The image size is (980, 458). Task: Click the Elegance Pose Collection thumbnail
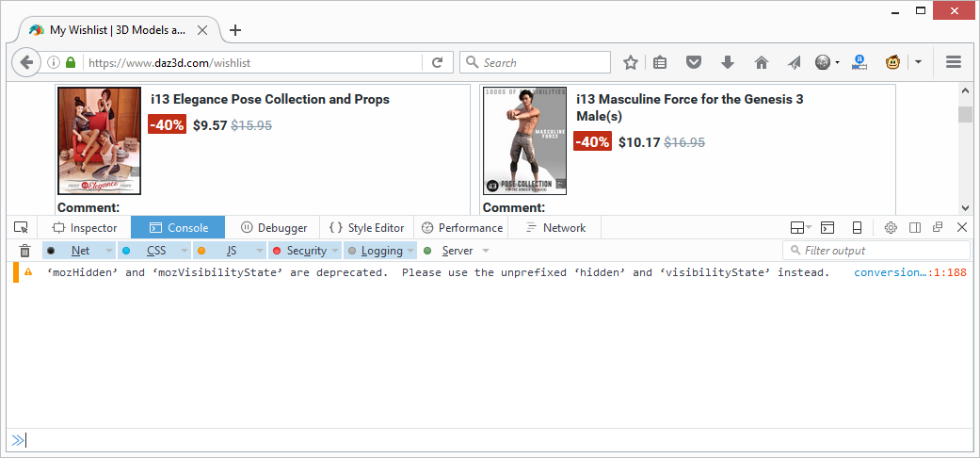pos(100,140)
